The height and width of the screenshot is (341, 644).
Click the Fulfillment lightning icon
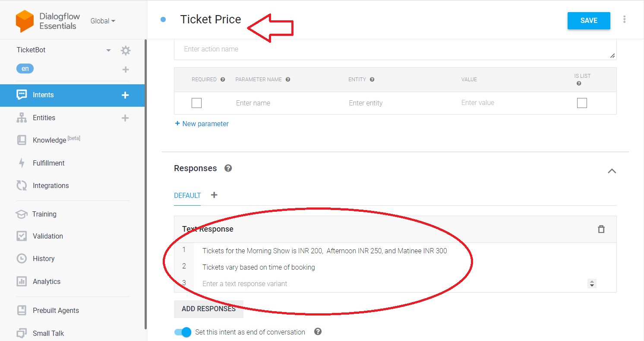(x=22, y=163)
